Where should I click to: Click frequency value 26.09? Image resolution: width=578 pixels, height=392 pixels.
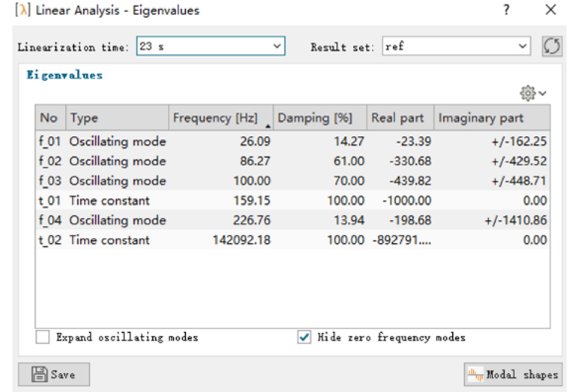[255, 141]
